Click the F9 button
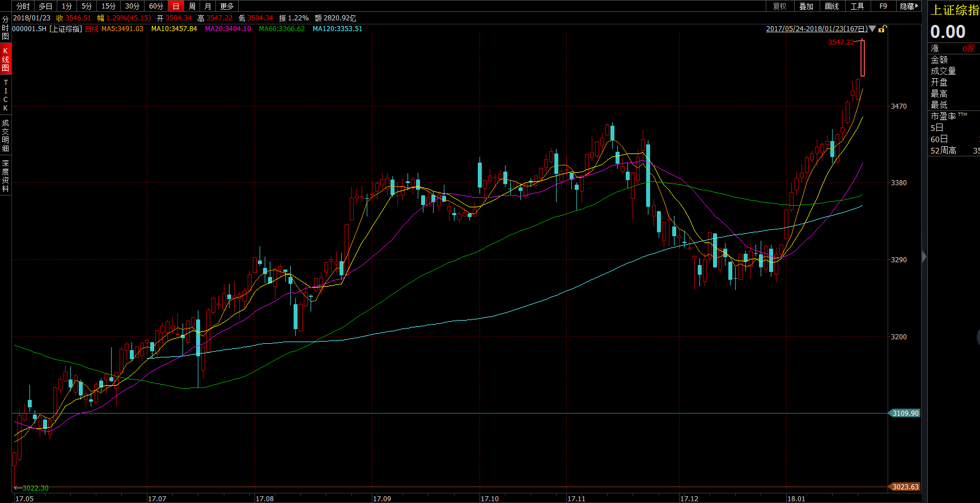Image resolution: width=980 pixels, height=503 pixels. [x=883, y=6]
